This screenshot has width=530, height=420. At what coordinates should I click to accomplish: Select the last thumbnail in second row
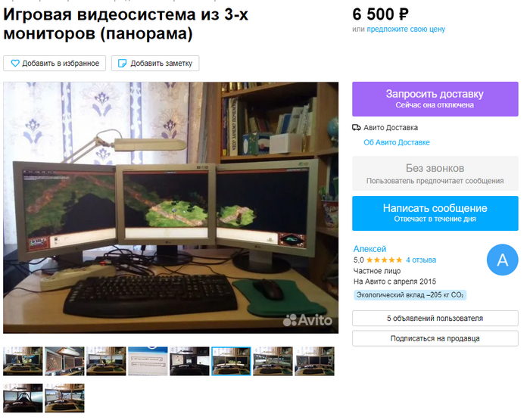point(64,398)
